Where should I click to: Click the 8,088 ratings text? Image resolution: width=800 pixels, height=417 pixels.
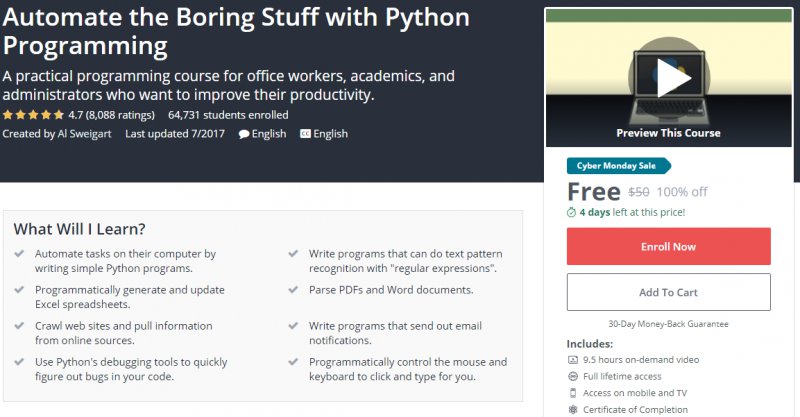121,115
